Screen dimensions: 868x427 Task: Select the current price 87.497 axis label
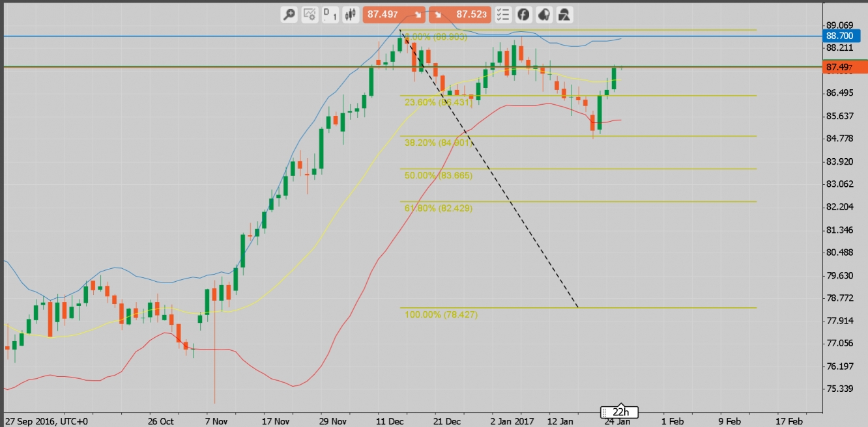coord(846,66)
